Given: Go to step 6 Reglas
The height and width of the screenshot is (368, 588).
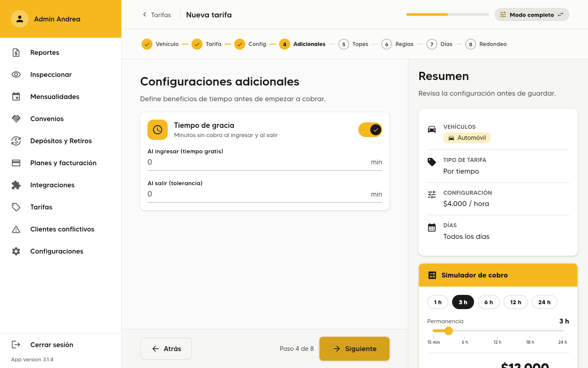Looking at the screenshot, I should coord(397,44).
